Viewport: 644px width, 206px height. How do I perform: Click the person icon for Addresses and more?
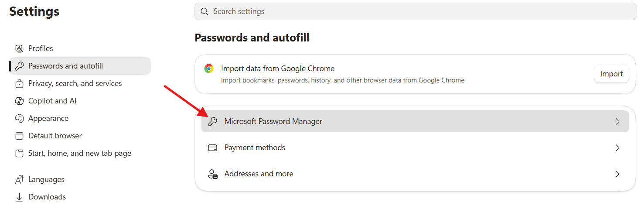(213, 174)
